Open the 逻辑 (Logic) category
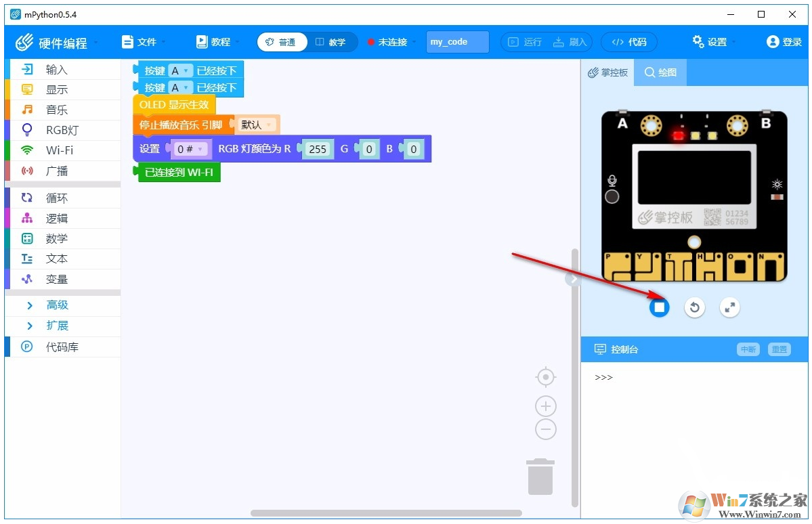Viewport: 812px width, 524px height. pos(58,217)
